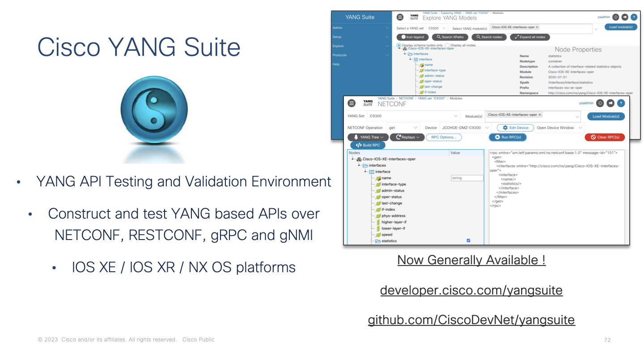Click the logout icon in Explore YANG Models window
This screenshot has width=644, height=362.
pos(615,17)
